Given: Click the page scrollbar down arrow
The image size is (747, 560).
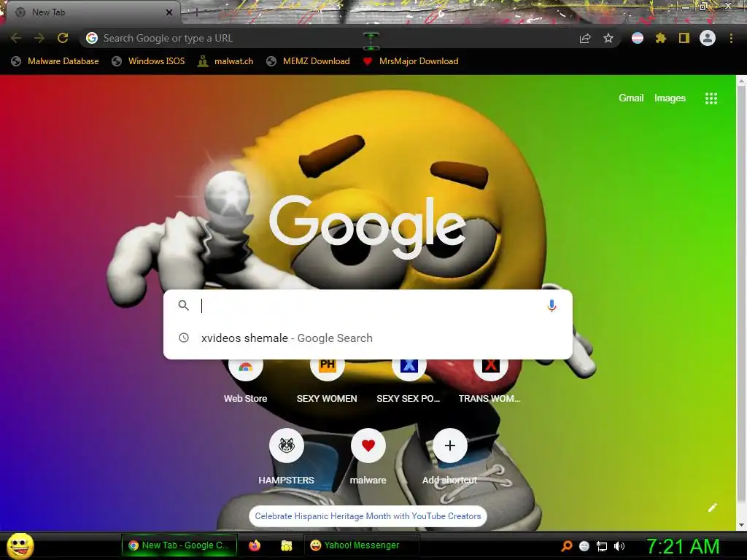Looking at the screenshot, I should click(741, 525).
